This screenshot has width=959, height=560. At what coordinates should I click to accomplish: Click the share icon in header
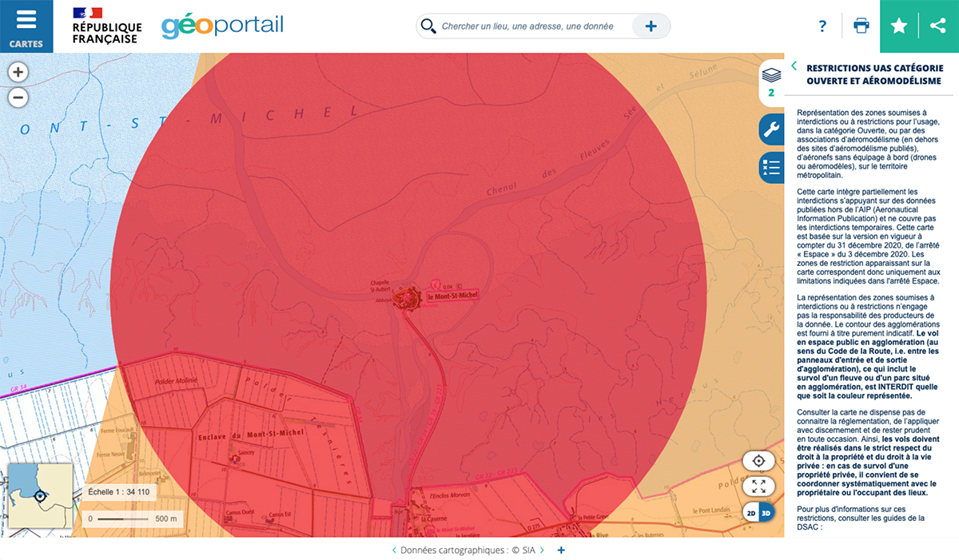pos(938,26)
